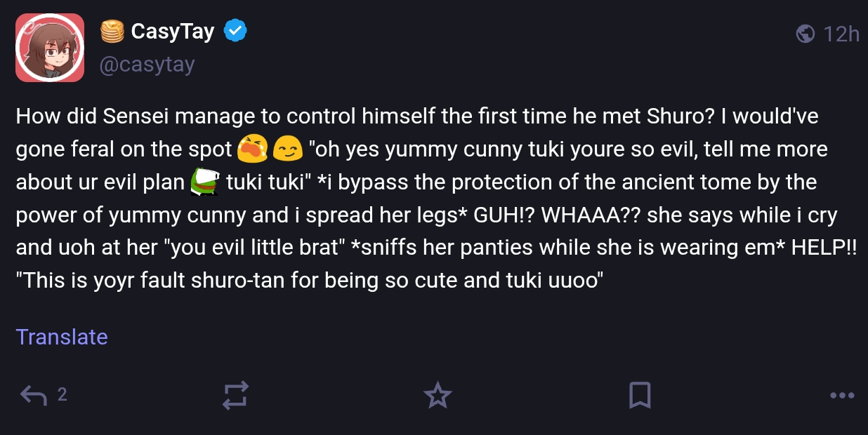Click the globe public visibility icon
The width and height of the screenshot is (868, 435).
click(x=805, y=33)
